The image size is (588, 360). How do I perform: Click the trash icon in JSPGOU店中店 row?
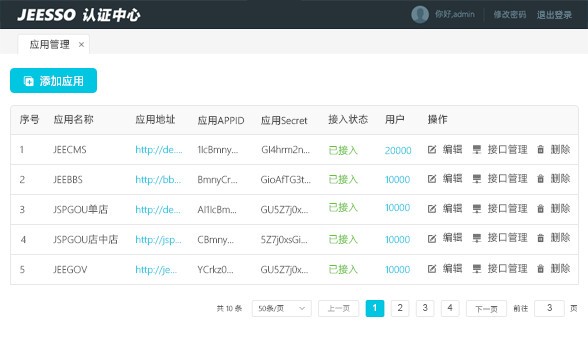(540, 238)
